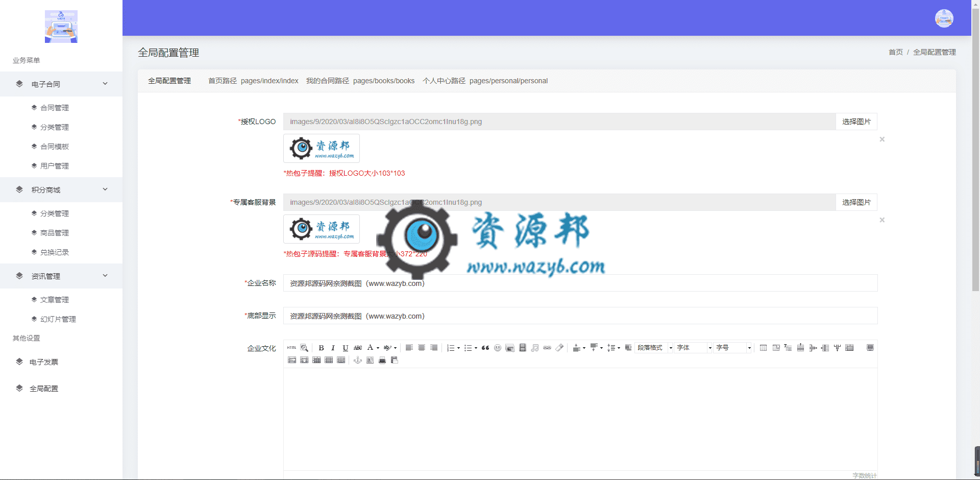Open the 字号 font size dropdown
This screenshot has height=480, width=980.
733,348
